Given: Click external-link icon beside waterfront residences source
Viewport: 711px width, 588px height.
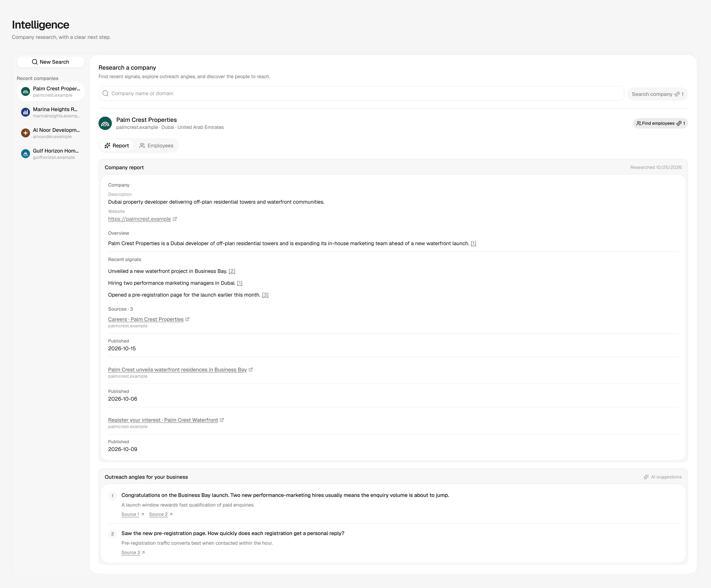Looking at the screenshot, I should coord(251,370).
